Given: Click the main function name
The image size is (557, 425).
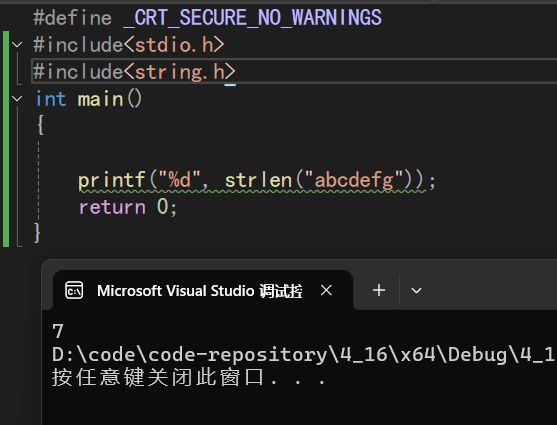Looking at the screenshot, I should pyautogui.click(x=101, y=99).
